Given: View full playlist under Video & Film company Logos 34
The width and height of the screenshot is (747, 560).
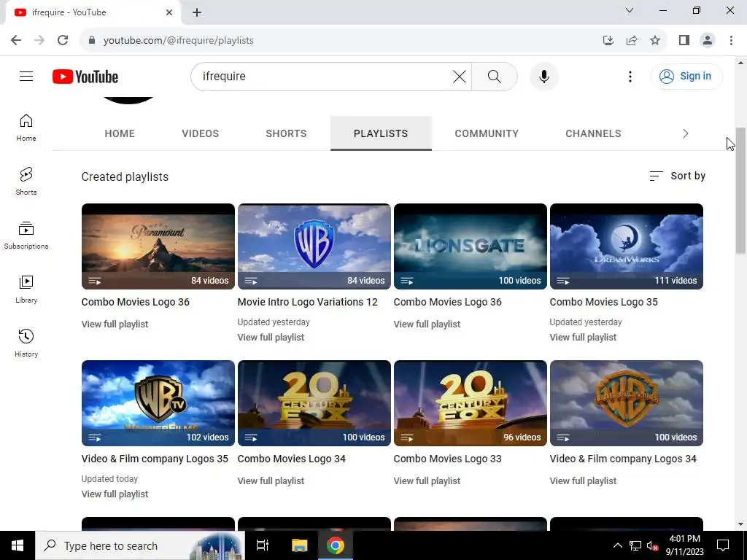Looking at the screenshot, I should 583,481.
